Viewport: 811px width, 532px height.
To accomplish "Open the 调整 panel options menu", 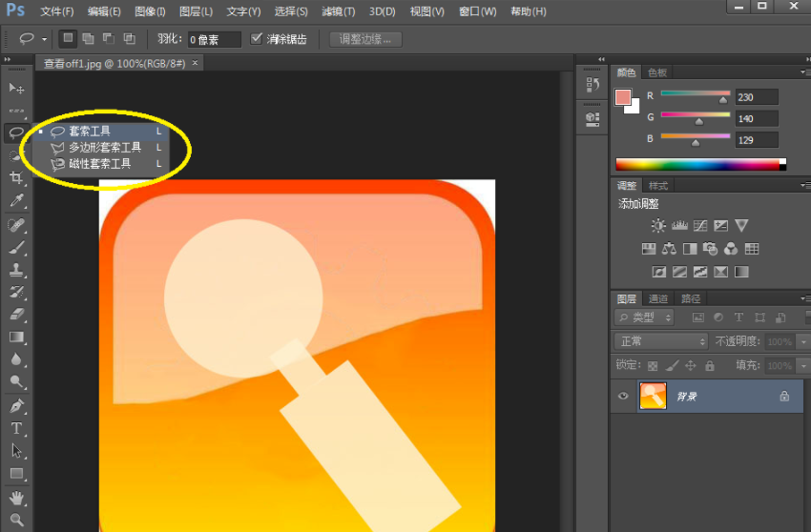I will (x=804, y=185).
